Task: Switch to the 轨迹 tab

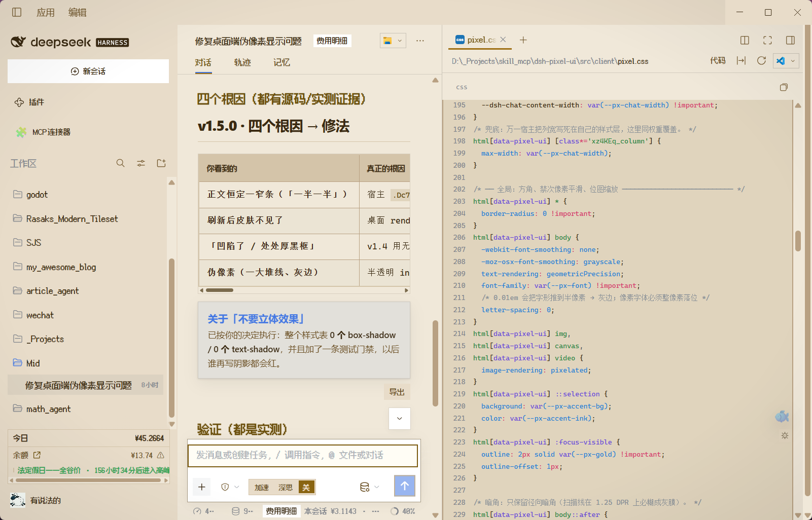Action: click(x=242, y=62)
